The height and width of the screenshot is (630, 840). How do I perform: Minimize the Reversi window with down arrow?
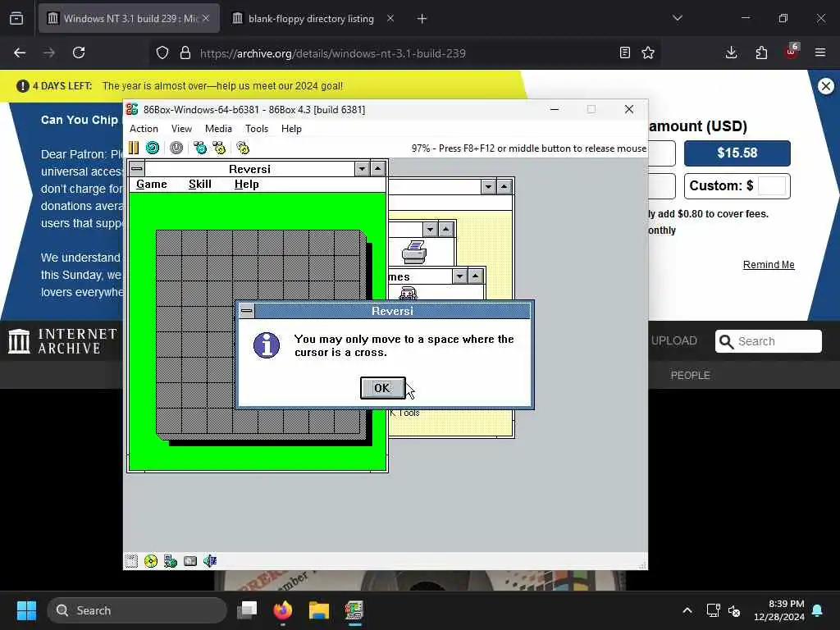(x=362, y=169)
